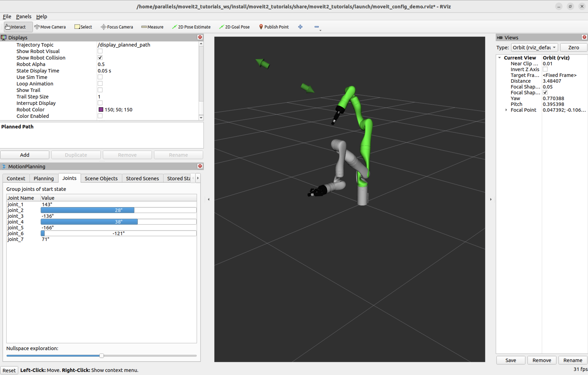This screenshot has width=588, height=375.
Task: Click the Add button in Displays
Action: [24, 154]
